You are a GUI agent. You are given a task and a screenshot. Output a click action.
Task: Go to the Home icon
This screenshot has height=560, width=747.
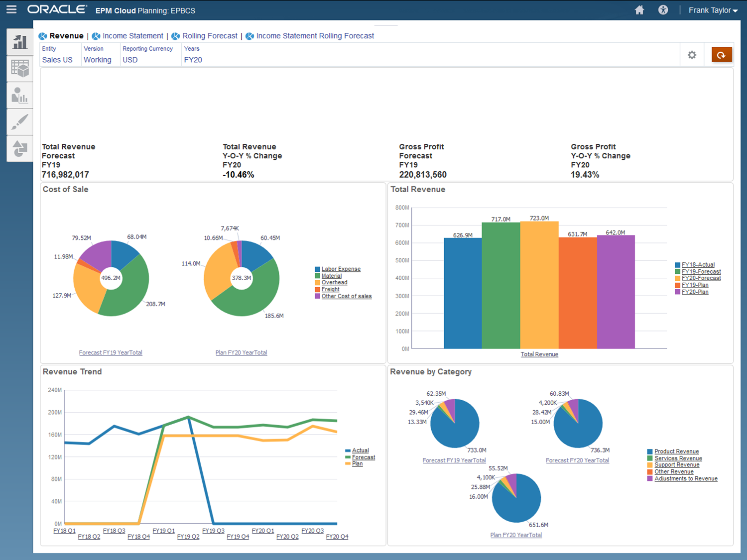(x=639, y=10)
